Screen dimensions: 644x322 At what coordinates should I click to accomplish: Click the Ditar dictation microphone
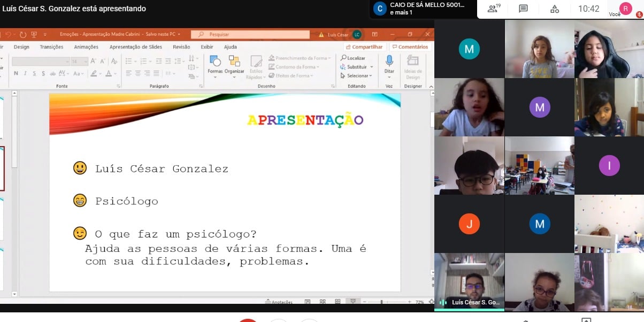[x=389, y=64]
